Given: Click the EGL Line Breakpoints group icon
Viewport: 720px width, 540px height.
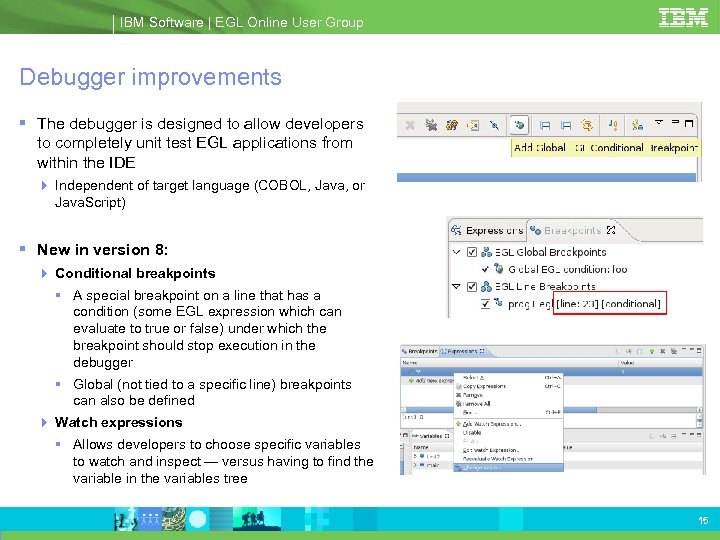Looking at the screenshot, I should pyautogui.click(x=486, y=287).
